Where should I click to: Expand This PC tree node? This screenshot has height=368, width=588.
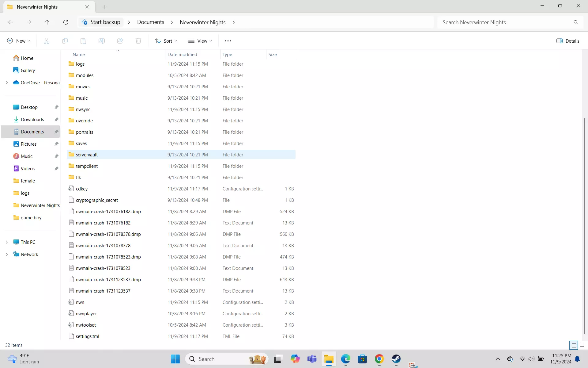coord(7,242)
